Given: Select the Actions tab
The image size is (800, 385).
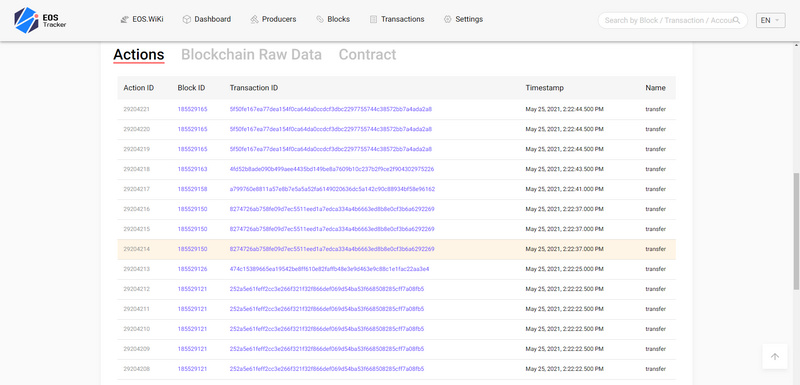Looking at the screenshot, I should coord(139,55).
